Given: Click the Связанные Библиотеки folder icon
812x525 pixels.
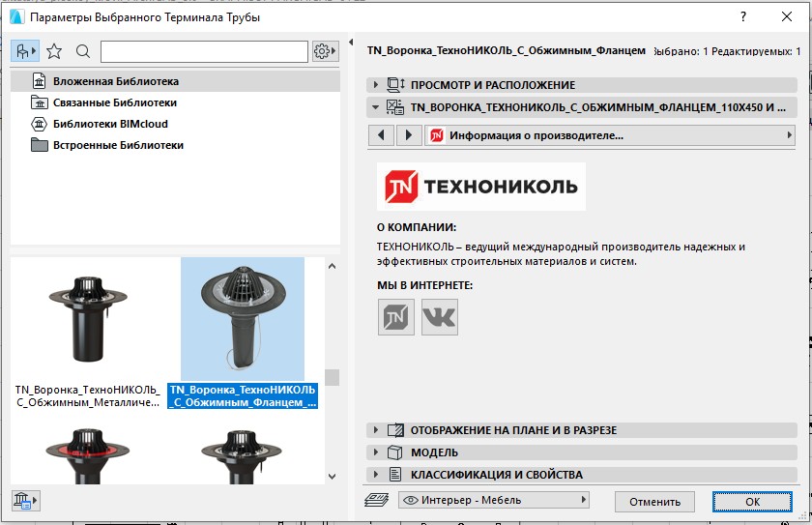Looking at the screenshot, I should (40, 102).
